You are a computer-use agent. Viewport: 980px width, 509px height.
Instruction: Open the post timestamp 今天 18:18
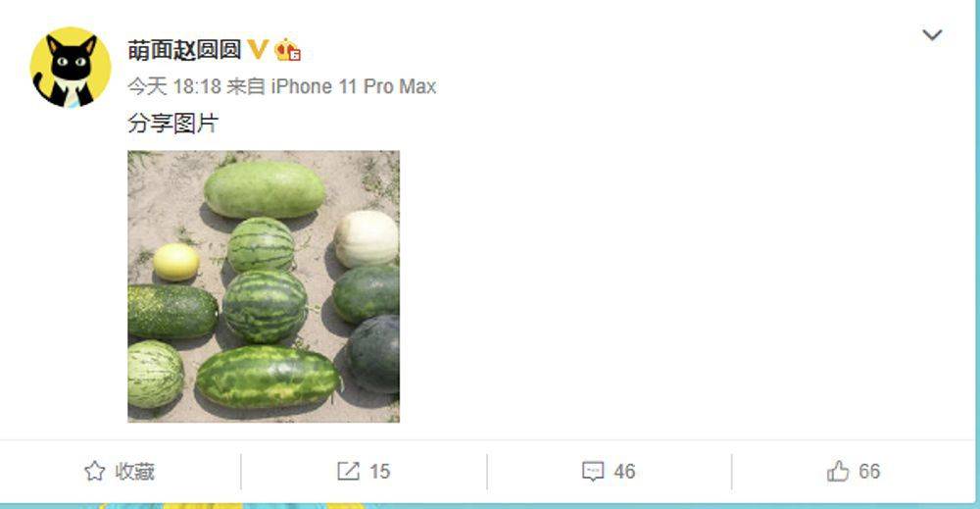(174, 86)
